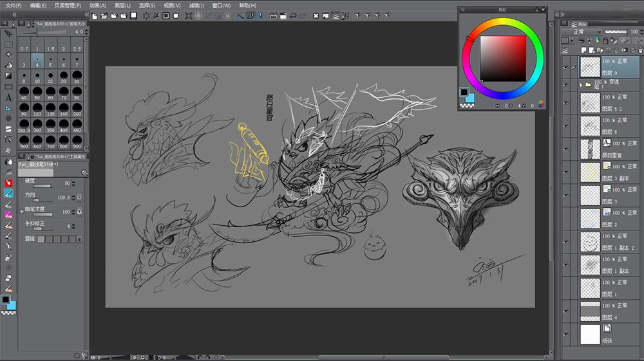Toggle visibility eye of 图层 5
Viewport: 644px width, 361px height.
[565, 126]
